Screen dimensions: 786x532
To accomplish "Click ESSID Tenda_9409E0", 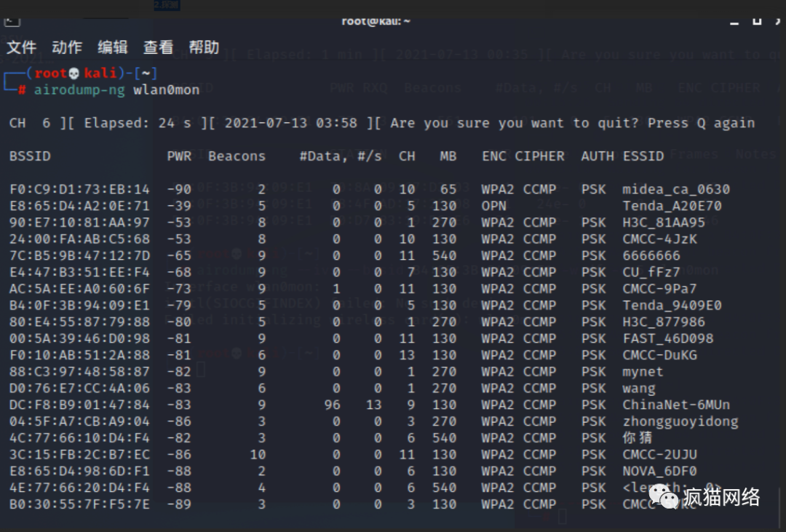I will (672, 305).
